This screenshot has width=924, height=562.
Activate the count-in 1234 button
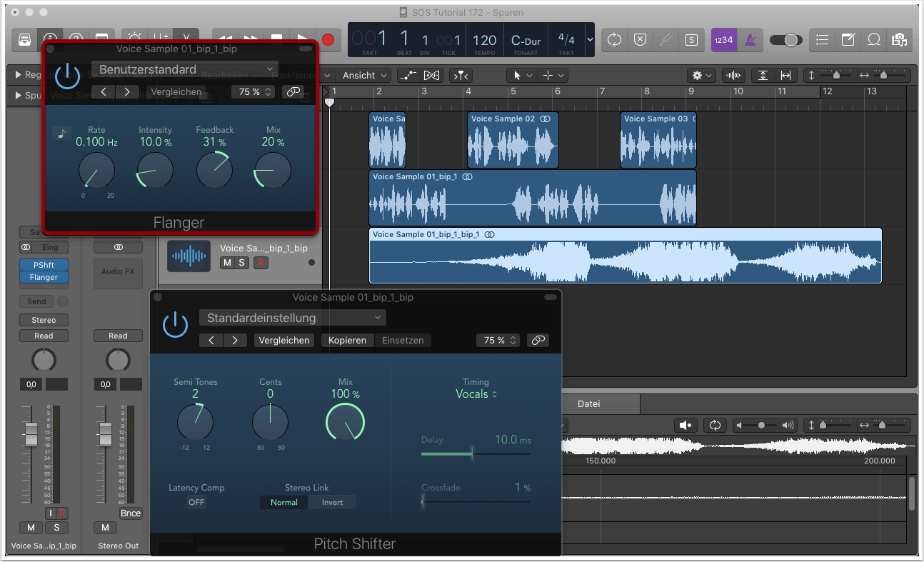pos(723,40)
